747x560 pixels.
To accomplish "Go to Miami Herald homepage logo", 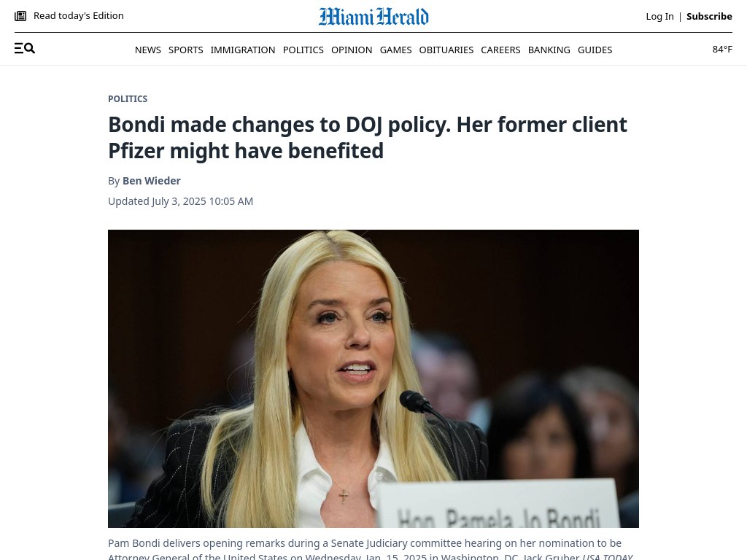I will point(373,16).
